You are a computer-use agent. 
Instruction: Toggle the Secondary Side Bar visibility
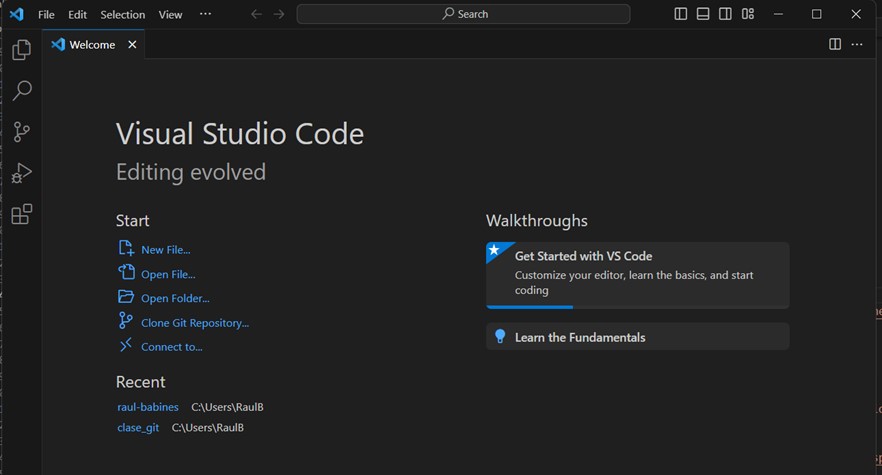pos(725,14)
